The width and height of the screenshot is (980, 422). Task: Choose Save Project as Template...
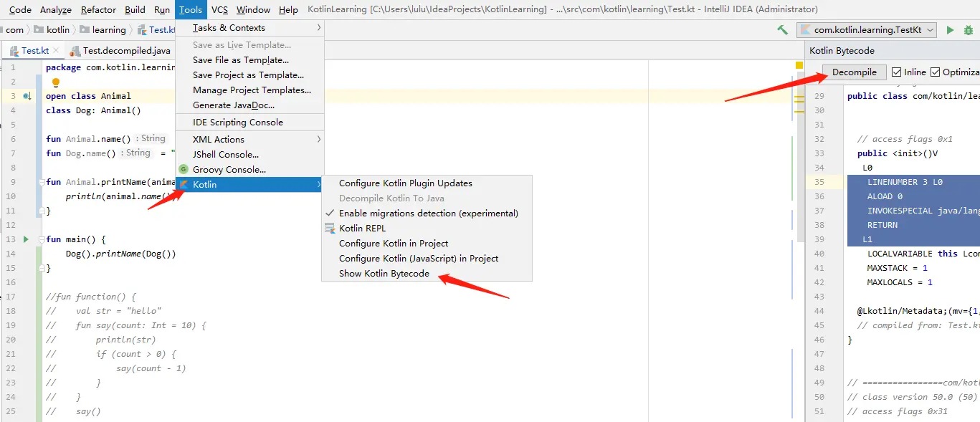[249, 75]
